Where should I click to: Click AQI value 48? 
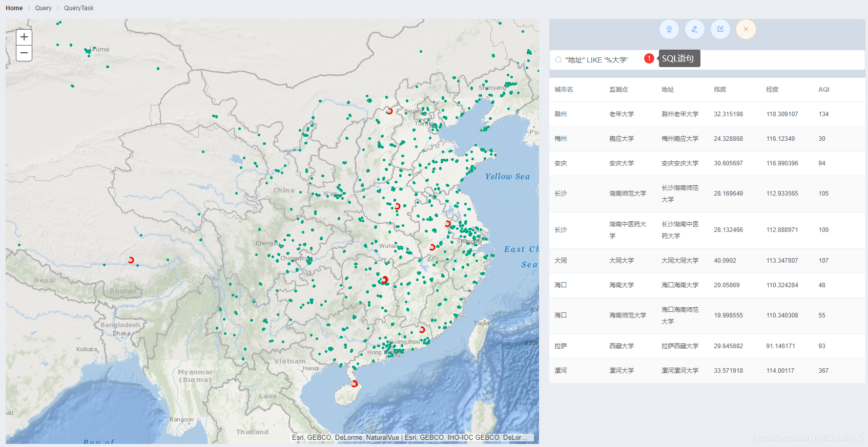(x=822, y=285)
